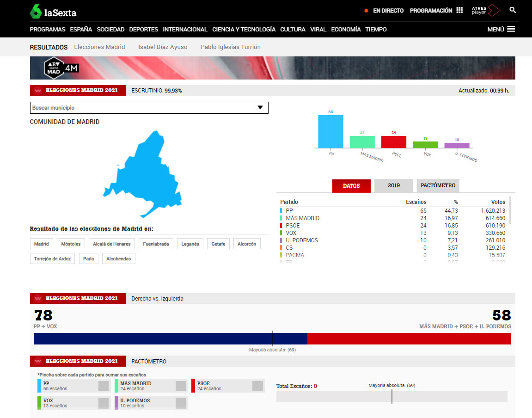Click the MÁS MADRID table row name
Viewport: 532px width, 418px height.
(303, 218)
